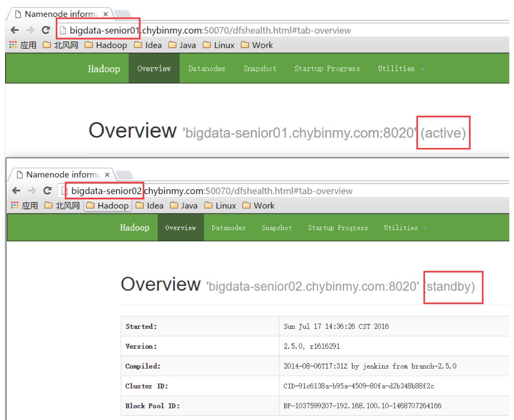Screen dimensions: 514x420
Task: Focus the address bar showing the bigdata-senior01 URL
Action: click(283, 30)
